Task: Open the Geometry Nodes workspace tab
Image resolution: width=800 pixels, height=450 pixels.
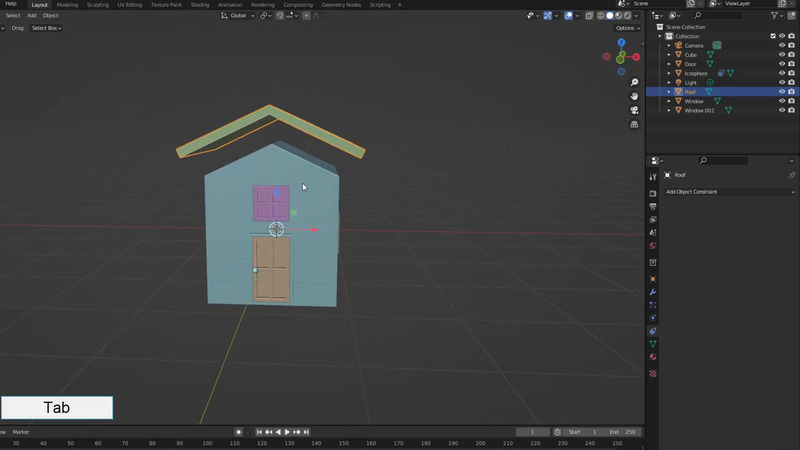Action: [x=341, y=5]
